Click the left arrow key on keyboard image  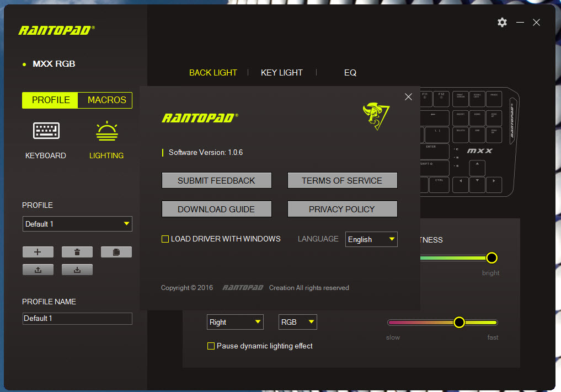pyautogui.click(x=461, y=185)
